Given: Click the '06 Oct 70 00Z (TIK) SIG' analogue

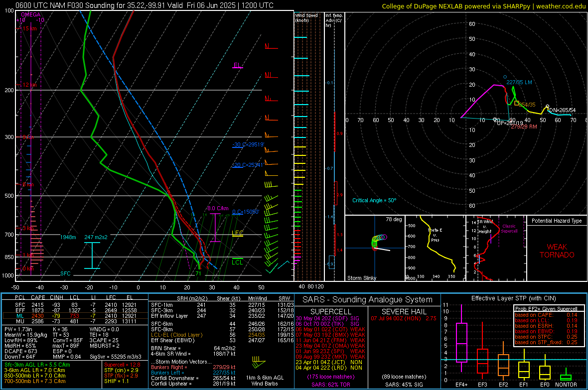Looking at the screenshot, I should (327, 324).
